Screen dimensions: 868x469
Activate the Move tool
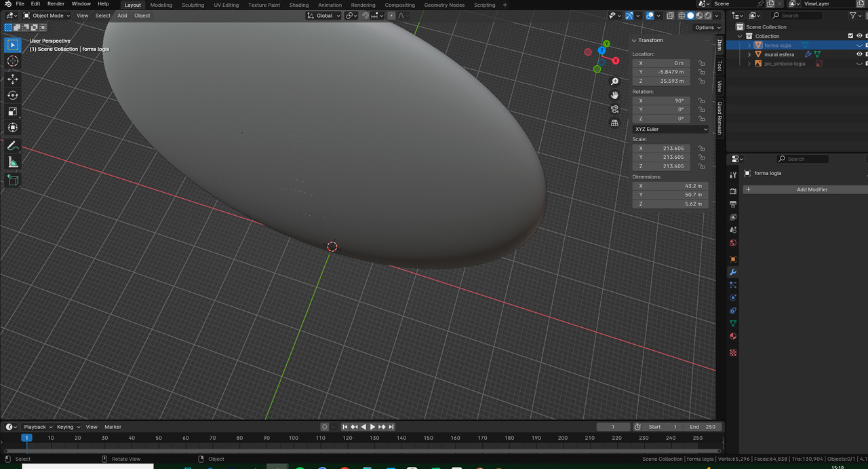point(13,79)
